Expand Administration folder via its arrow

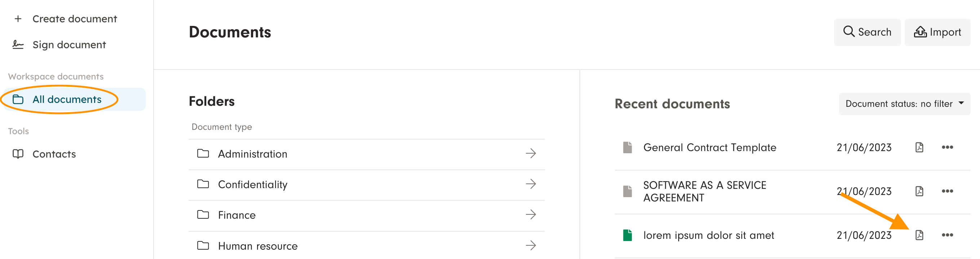[531, 154]
